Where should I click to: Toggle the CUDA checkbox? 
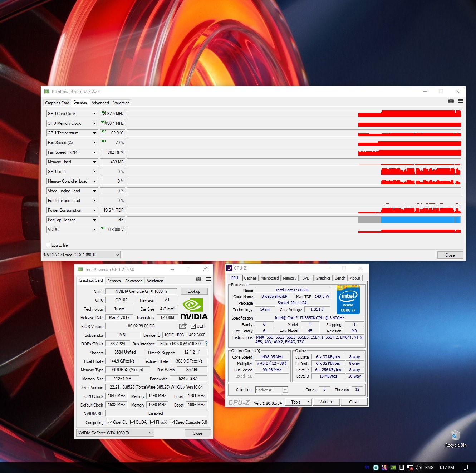tap(132, 422)
